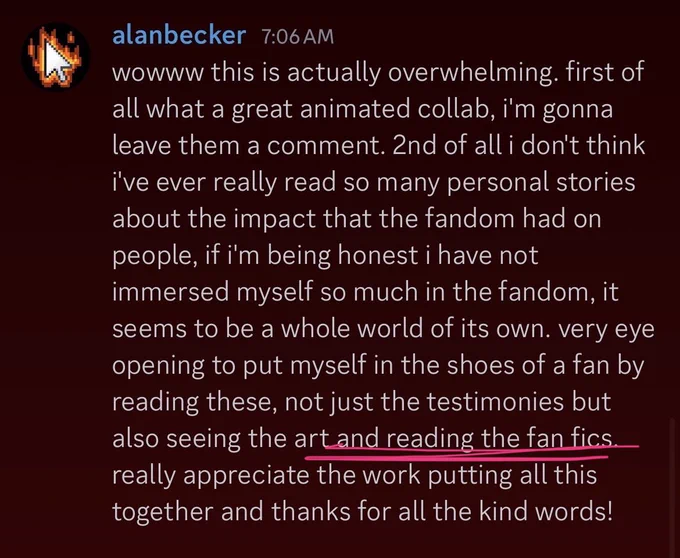Click the alanbecker username
680x558 pixels.
(x=179, y=36)
